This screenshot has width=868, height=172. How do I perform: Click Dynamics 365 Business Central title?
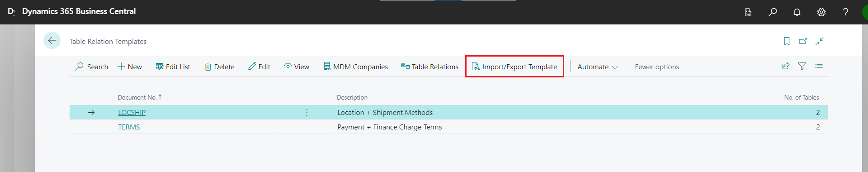point(79,11)
